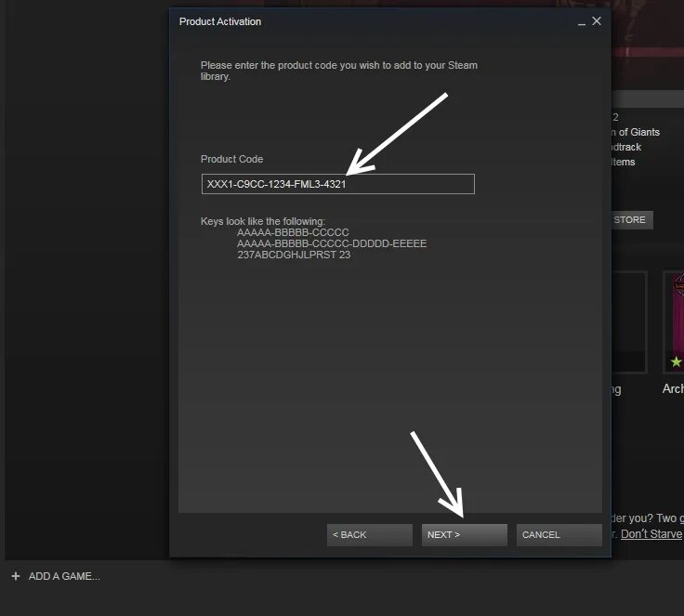Click the example key 237ABCDGHJLPRST 23

(x=294, y=255)
